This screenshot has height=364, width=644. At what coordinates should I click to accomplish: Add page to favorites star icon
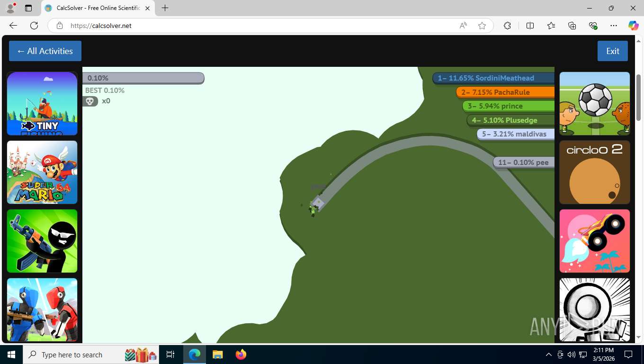coord(482,26)
